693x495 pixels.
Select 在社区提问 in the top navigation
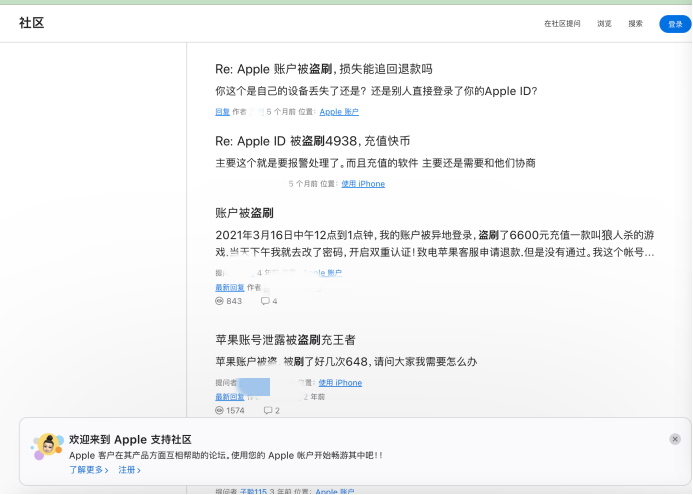562,24
